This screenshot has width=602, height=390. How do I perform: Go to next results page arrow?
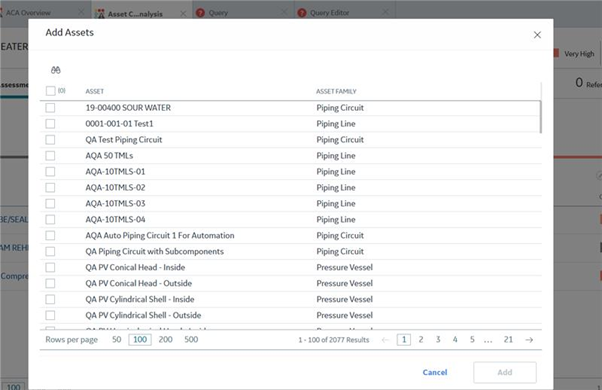pyautogui.click(x=529, y=340)
